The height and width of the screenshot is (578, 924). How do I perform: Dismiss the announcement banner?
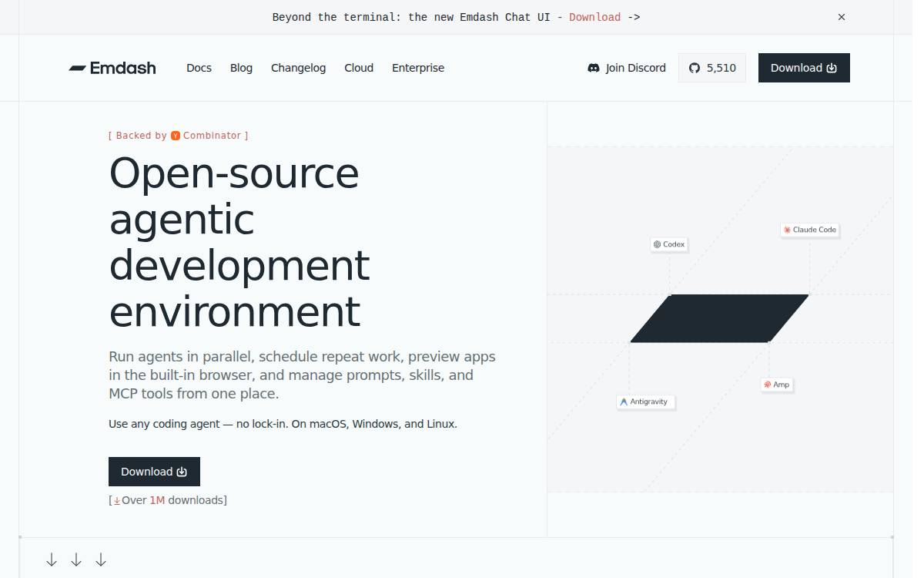842,17
